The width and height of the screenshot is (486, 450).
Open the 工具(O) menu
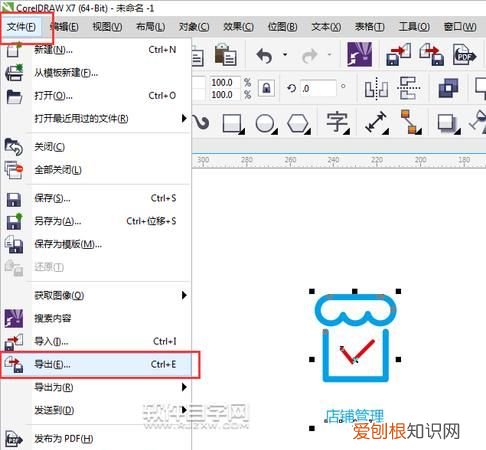pyautogui.click(x=414, y=27)
